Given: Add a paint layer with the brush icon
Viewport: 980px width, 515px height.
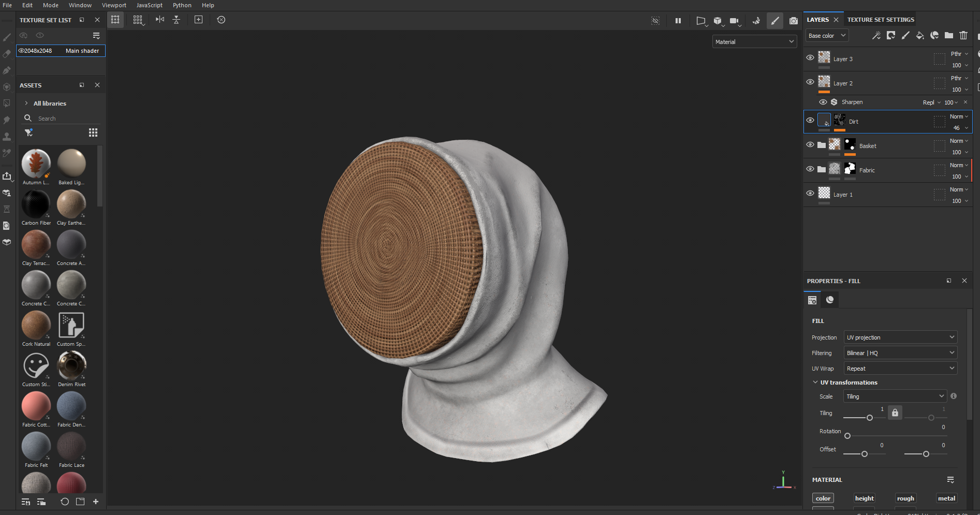Looking at the screenshot, I should coord(905,36).
